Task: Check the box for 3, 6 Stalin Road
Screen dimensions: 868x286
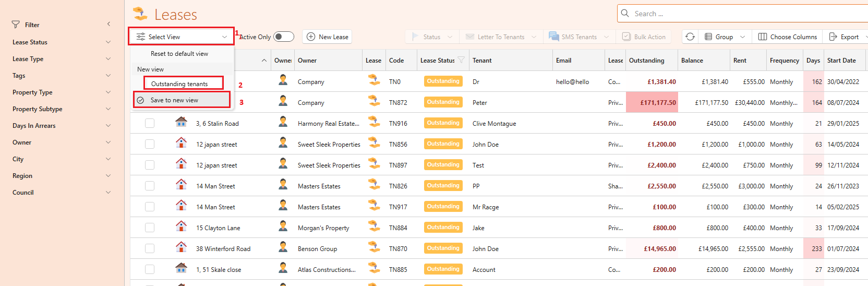Action: [150, 123]
